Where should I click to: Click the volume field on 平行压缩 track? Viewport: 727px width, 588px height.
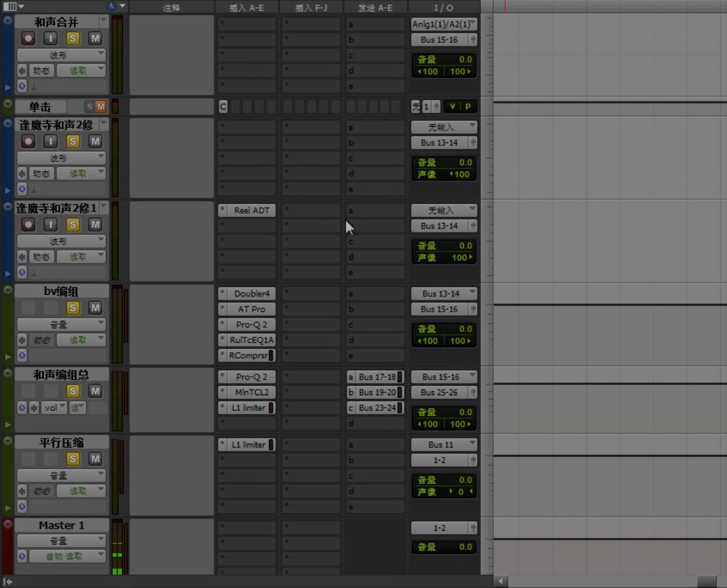[x=444, y=480]
